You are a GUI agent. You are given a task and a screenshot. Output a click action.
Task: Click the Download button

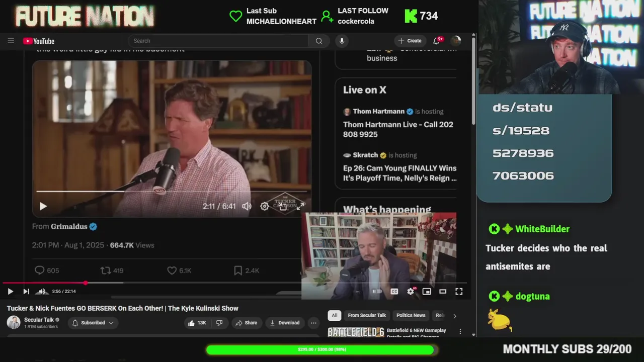(284, 323)
